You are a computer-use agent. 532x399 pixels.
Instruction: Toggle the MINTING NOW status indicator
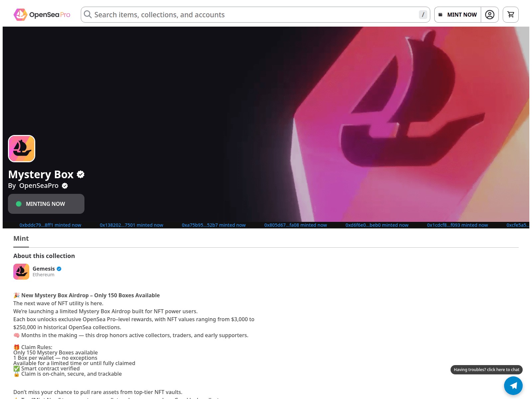pos(46,204)
